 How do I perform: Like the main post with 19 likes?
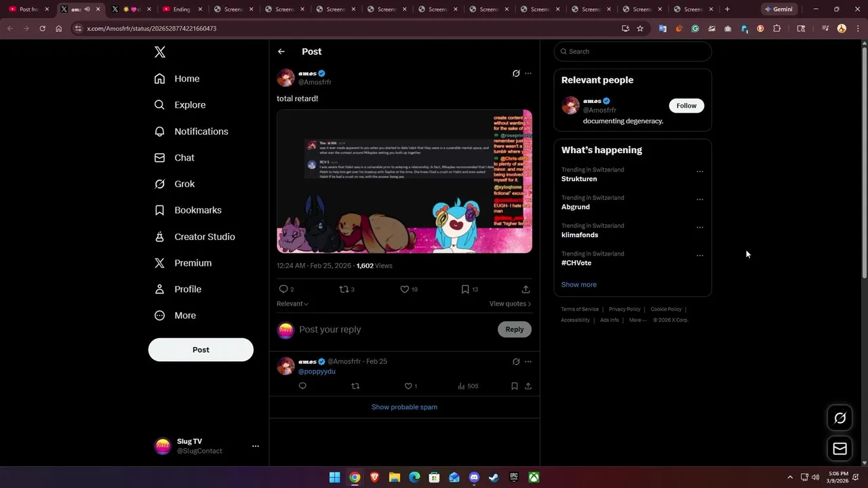[408, 289]
